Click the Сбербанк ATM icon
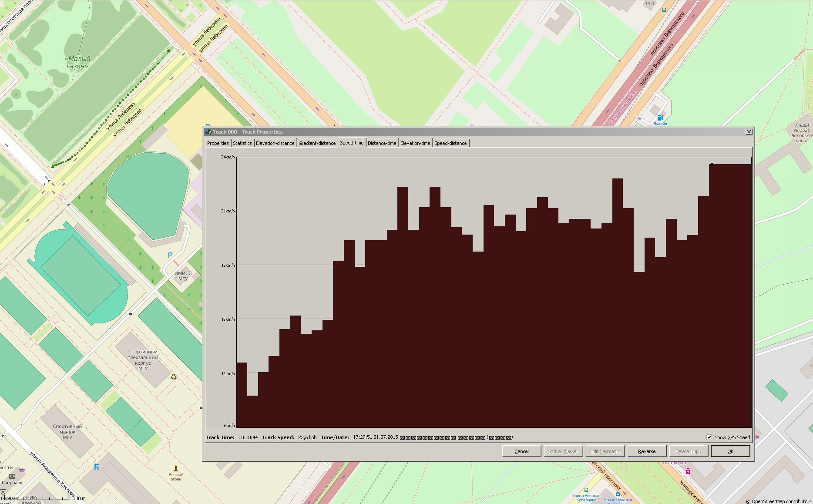813x504 pixels. 12,476
